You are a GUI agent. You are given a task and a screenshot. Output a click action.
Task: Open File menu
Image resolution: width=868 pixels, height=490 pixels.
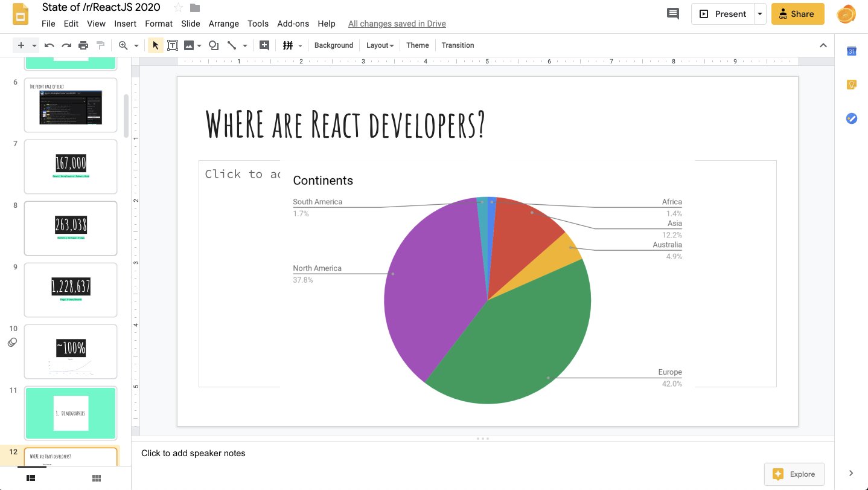(x=48, y=24)
